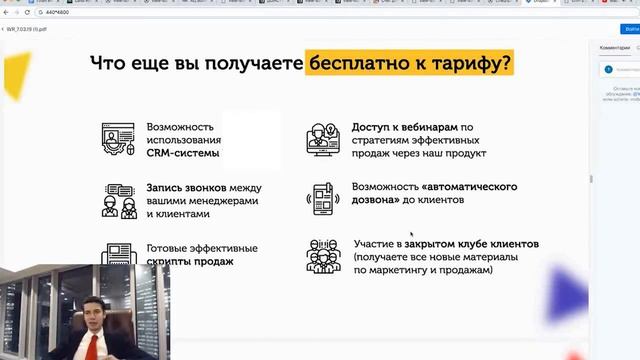This screenshot has height=360, width=640.
Task: Click the 'Что еще вы получаете' heading
Action: coord(196,63)
